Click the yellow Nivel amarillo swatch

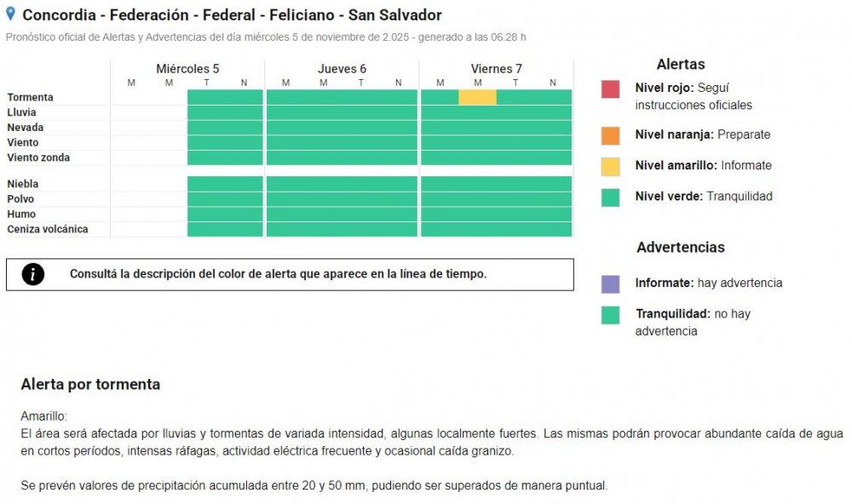click(x=610, y=166)
